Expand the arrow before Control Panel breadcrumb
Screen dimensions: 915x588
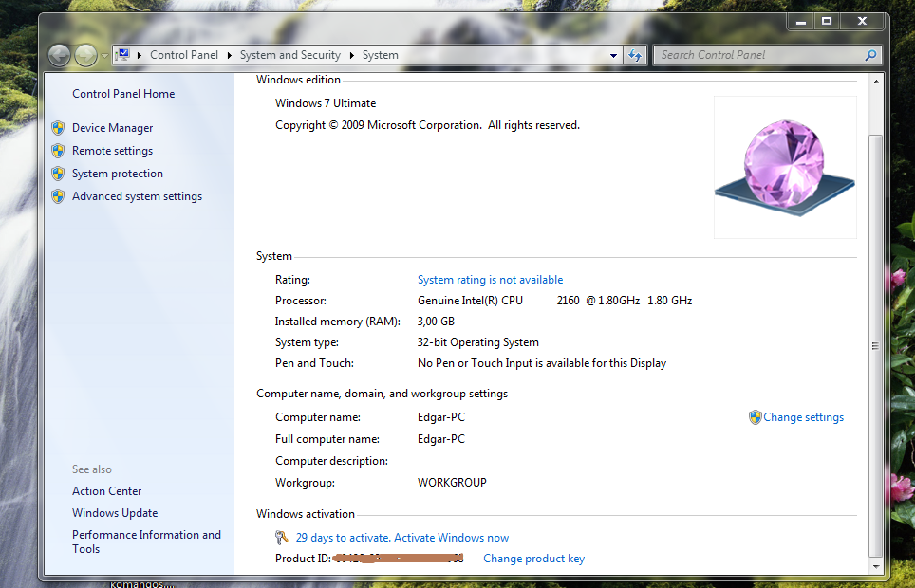click(140, 55)
